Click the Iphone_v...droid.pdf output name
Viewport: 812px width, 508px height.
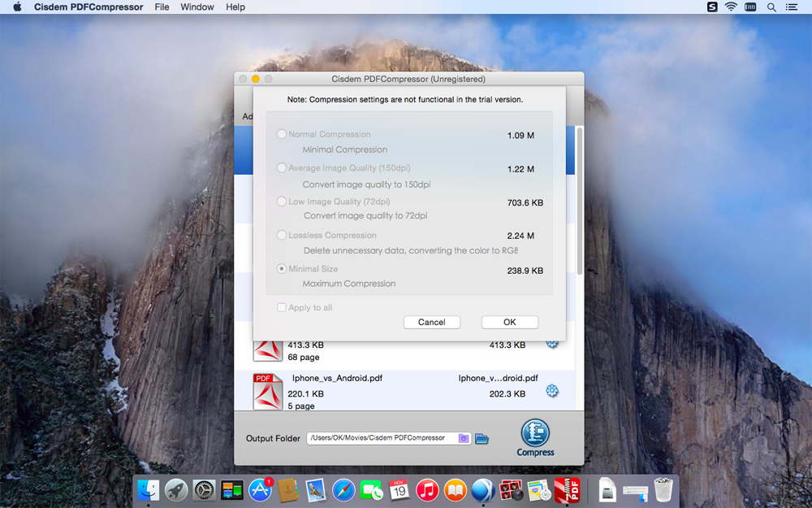[498, 378]
